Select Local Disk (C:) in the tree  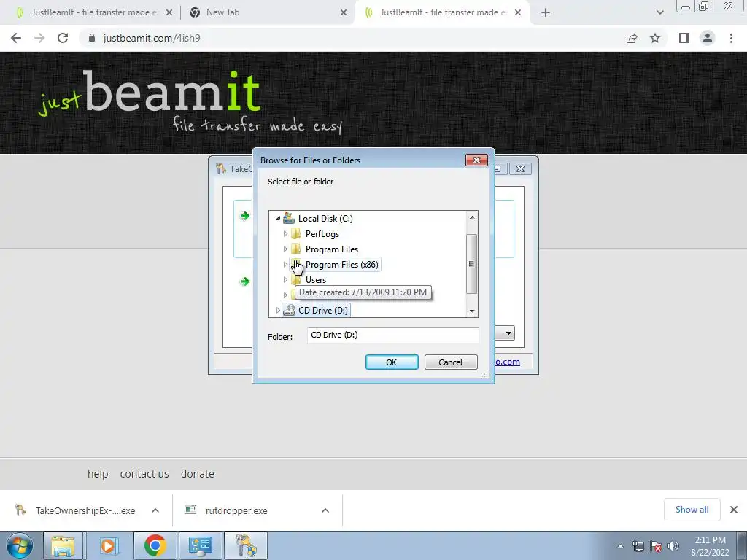point(325,219)
